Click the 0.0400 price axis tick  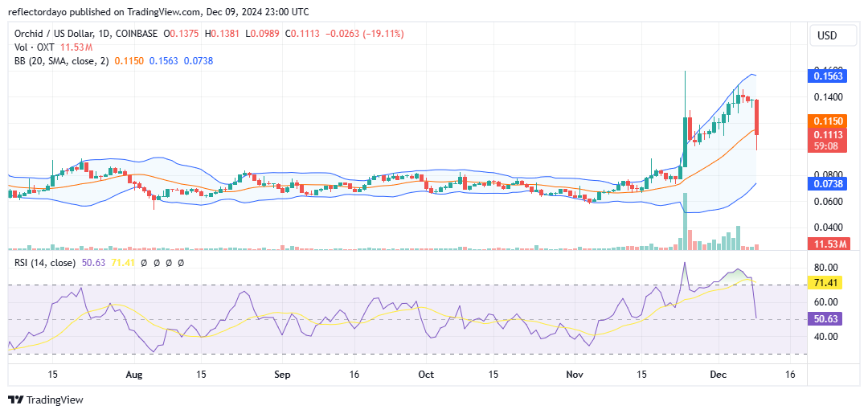pyautogui.click(x=829, y=227)
